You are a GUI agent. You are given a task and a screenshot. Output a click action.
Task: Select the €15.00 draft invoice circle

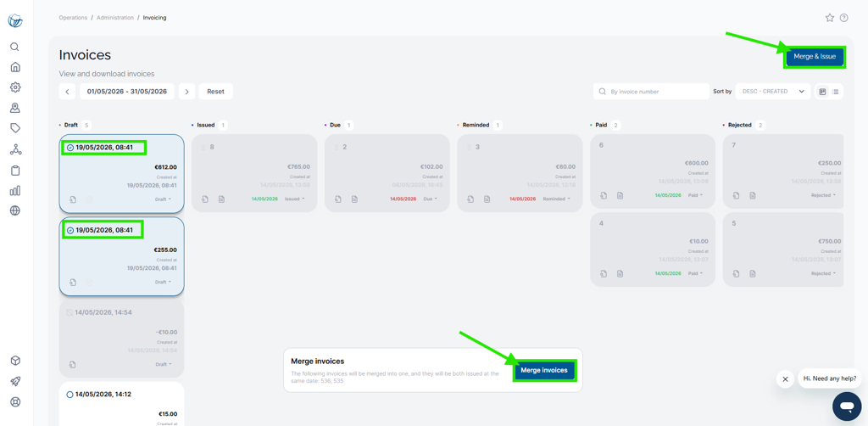70,395
